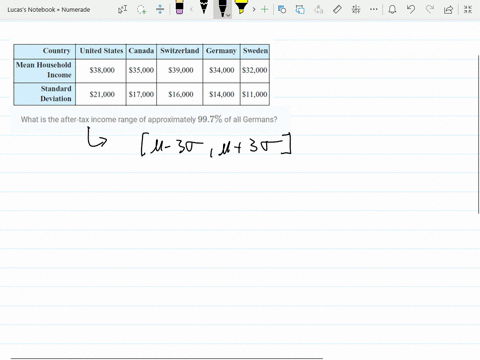Click the Mean Household Income row label
The image size is (480, 360).
(x=45, y=70)
